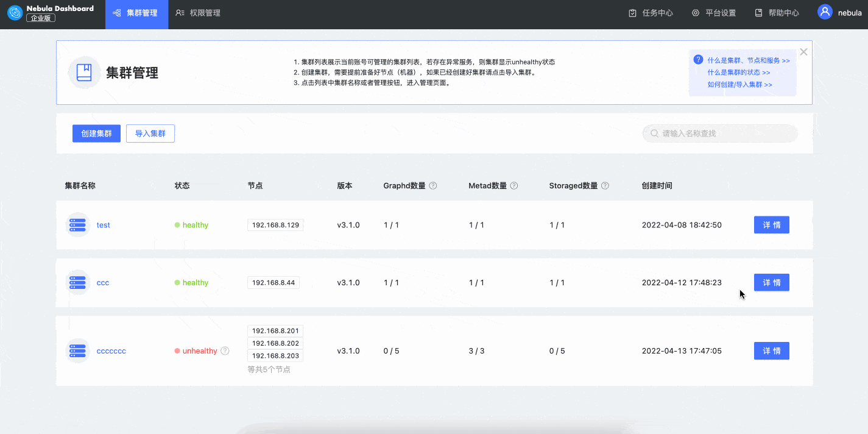The width and height of the screenshot is (868, 434).
Task: Click the 状态 column header
Action: [x=182, y=186]
